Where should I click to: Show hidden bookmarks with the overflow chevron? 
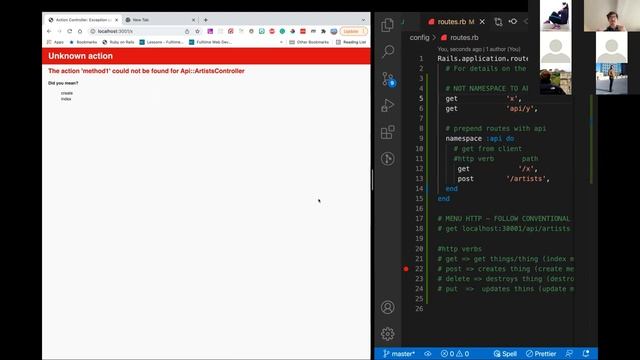pyautogui.click(x=281, y=42)
